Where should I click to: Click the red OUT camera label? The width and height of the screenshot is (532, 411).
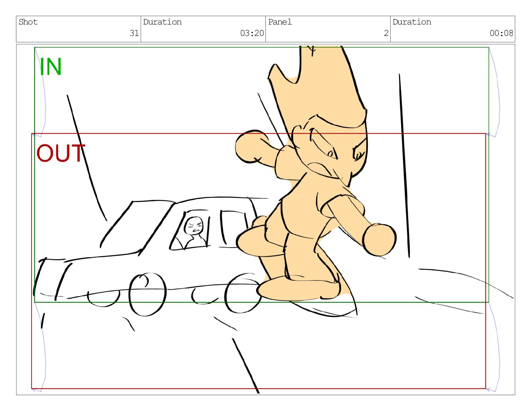coord(60,153)
